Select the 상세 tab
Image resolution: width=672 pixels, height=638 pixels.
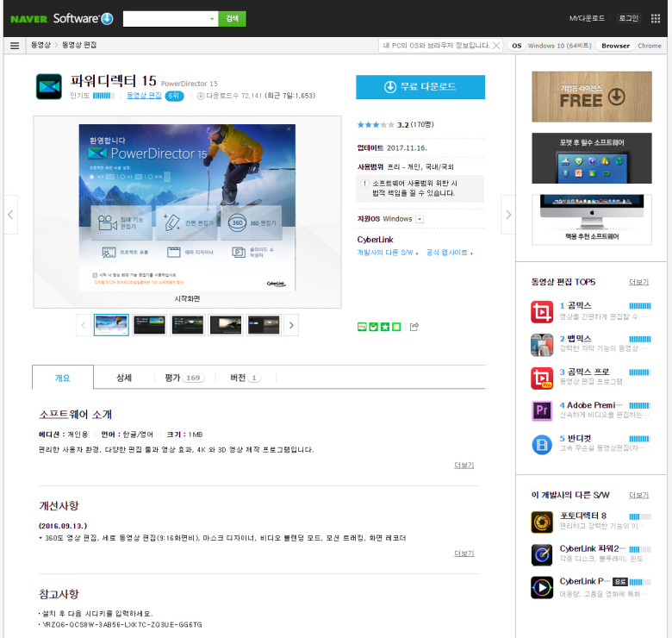coord(124,378)
